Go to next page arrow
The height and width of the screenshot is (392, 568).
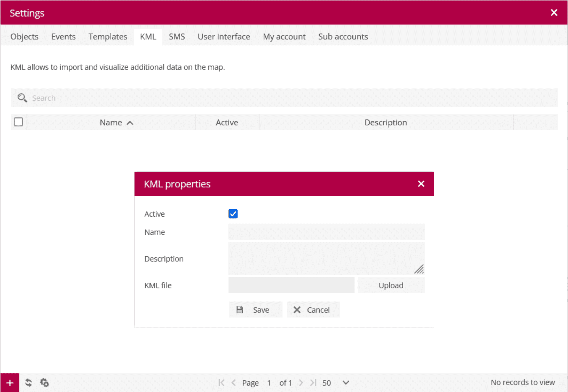pos(301,383)
